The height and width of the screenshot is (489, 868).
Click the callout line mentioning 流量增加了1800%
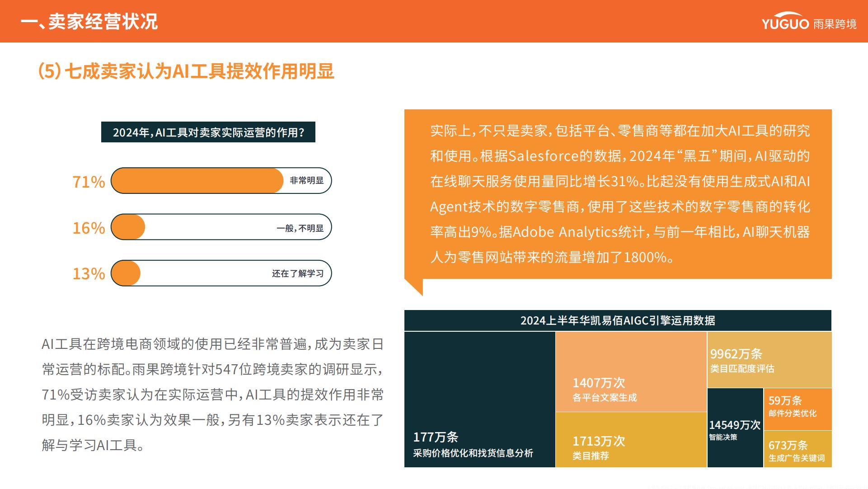(553, 257)
